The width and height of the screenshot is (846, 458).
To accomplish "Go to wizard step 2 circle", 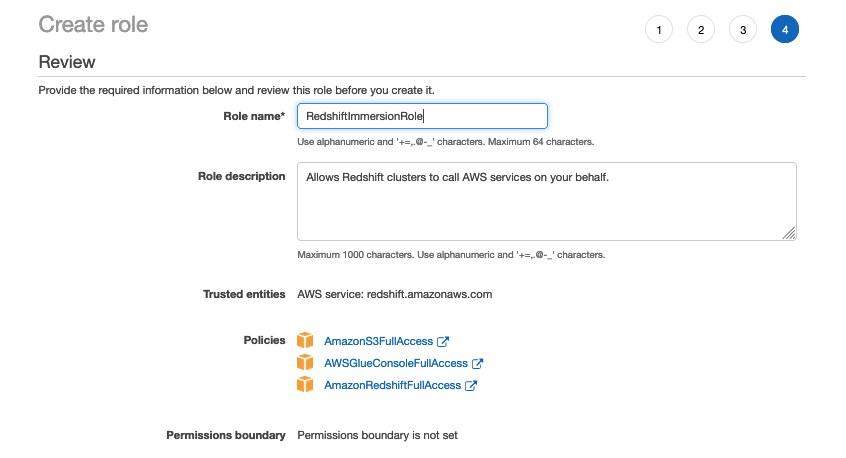I will pyautogui.click(x=701, y=30).
